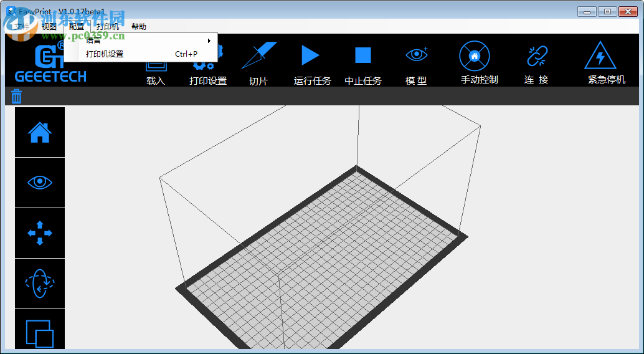Select the move arrows tool in sidebar
This screenshot has height=354, width=644.
pyautogui.click(x=40, y=233)
